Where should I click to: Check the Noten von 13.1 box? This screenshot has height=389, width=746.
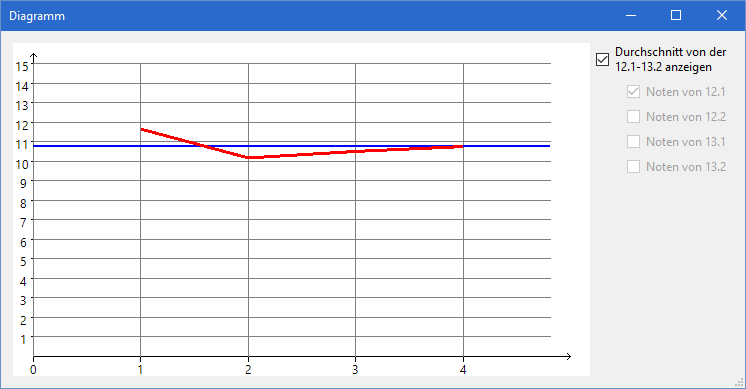(633, 142)
